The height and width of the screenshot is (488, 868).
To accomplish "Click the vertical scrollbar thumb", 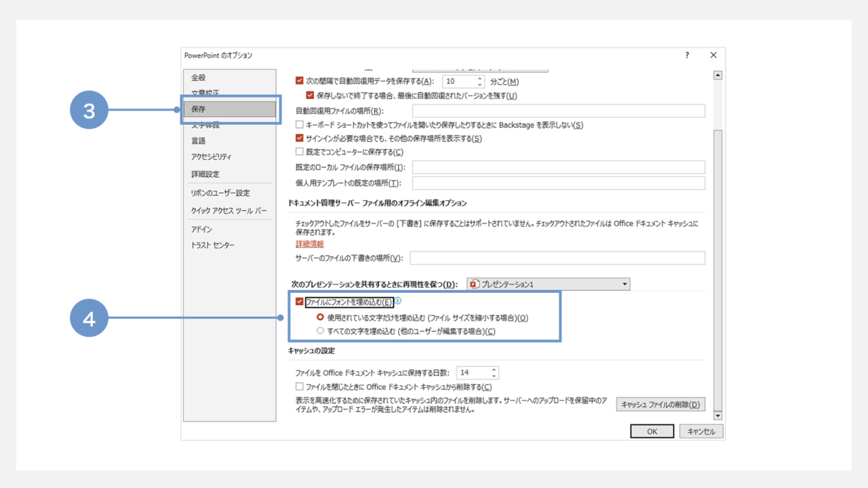I will coord(718,270).
